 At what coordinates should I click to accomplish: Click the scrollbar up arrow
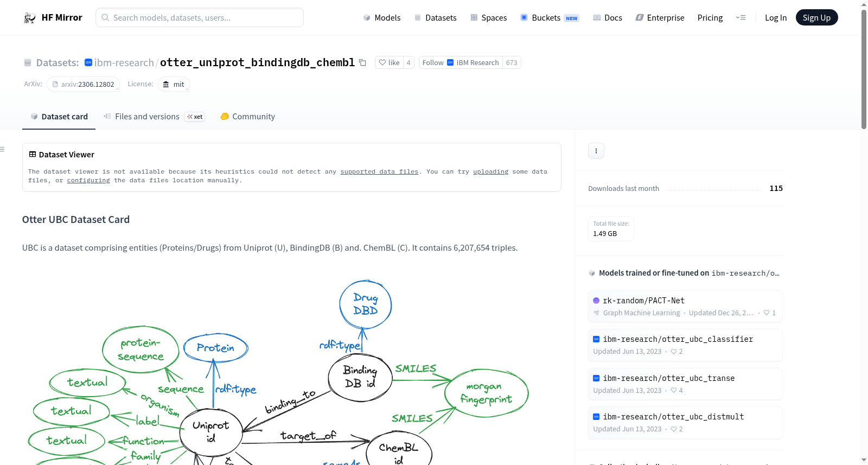pyautogui.click(x=864, y=4)
